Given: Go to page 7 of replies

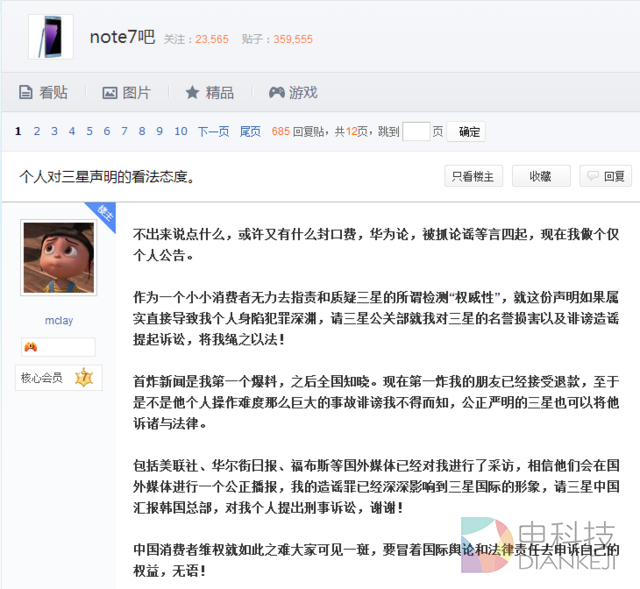Looking at the screenshot, I should pos(124,131).
